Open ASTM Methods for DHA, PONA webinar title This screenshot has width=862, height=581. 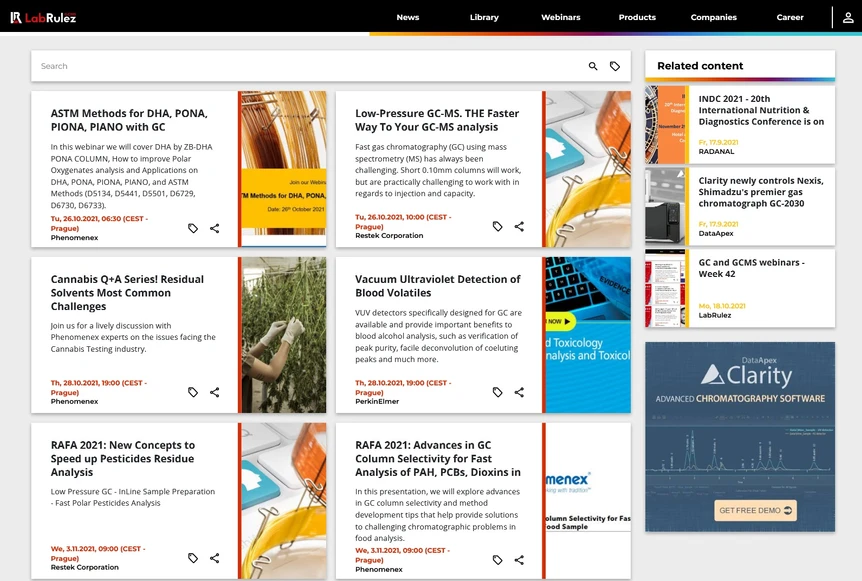click(x=129, y=120)
